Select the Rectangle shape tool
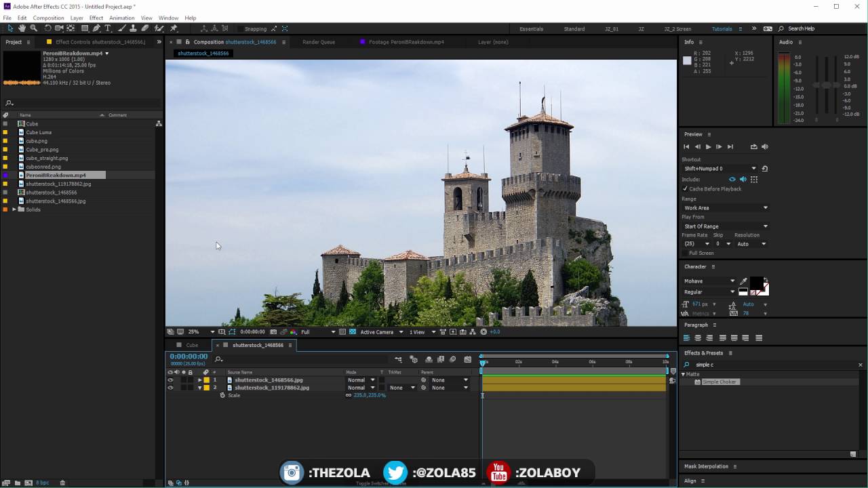Screen dimensions: 868x488 point(85,28)
